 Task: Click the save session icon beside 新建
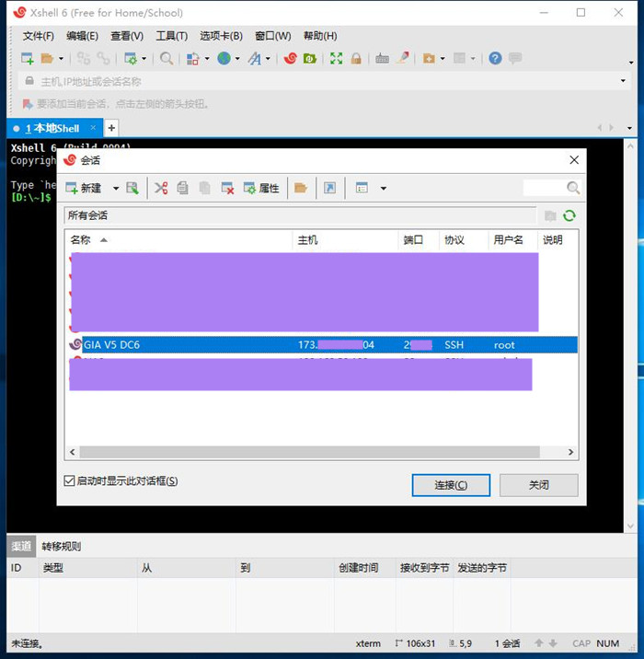pyautogui.click(x=132, y=188)
